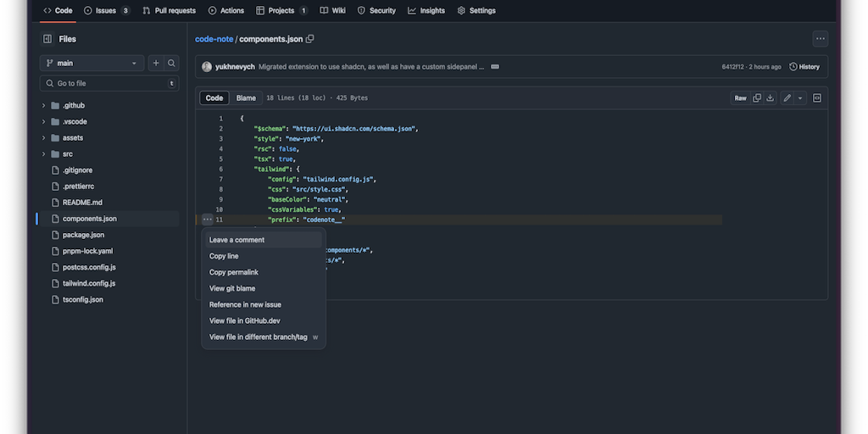The image size is (868, 434).
Task: Copy the file path next to components.json
Action: tap(310, 39)
